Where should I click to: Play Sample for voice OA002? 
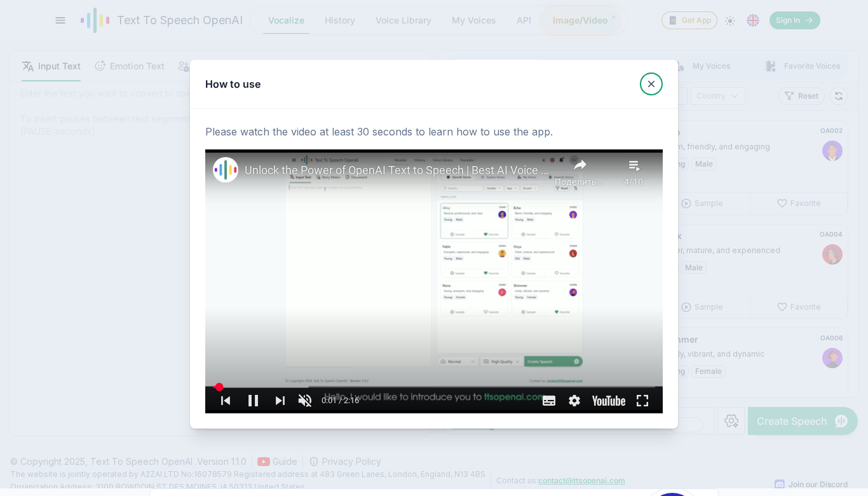[x=702, y=203]
